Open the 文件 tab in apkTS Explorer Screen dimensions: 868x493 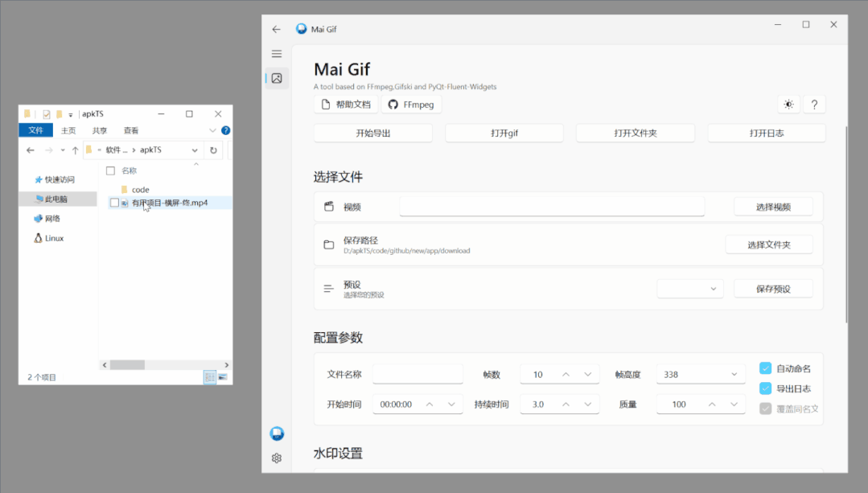(36, 130)
